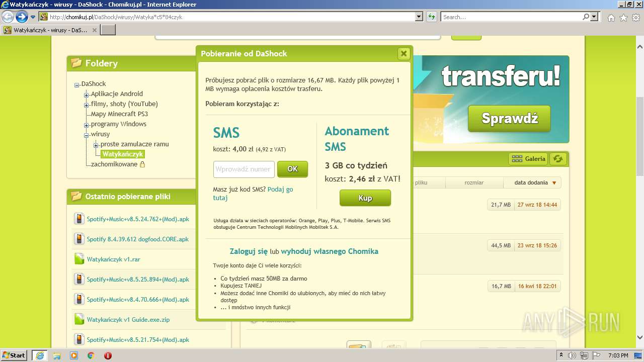Click apk icon for Spotify v8.5.21.754
Image resolution: width=644 pixels, height=362 pixels.
(79, 339)
